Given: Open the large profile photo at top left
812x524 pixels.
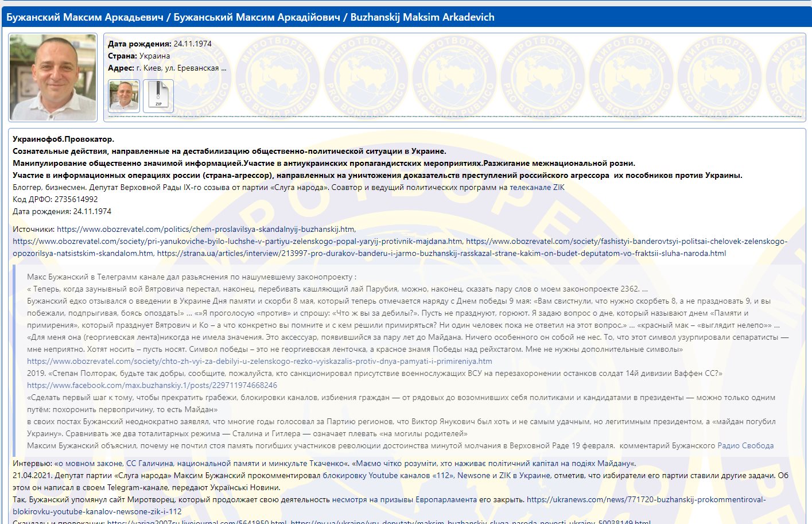Looking at the screenshot, I should pos(53,77).
